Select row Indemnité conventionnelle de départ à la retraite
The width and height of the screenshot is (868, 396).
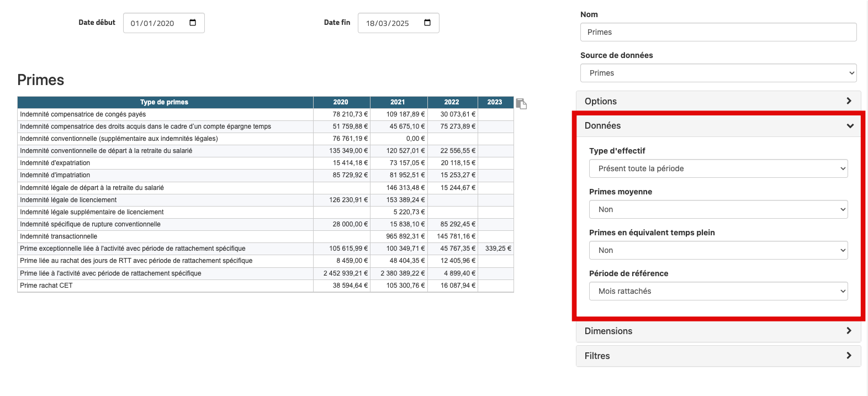click(x=266, y=151)
